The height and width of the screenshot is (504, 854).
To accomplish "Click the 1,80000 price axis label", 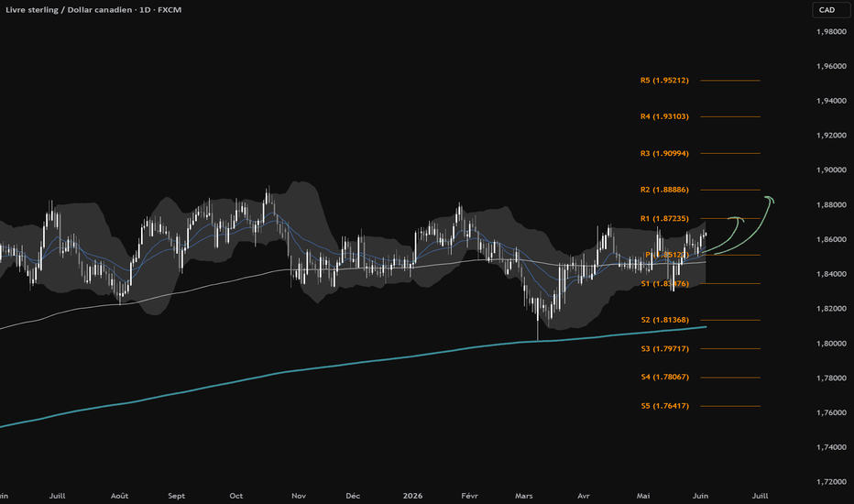I will tap(831, 344).
